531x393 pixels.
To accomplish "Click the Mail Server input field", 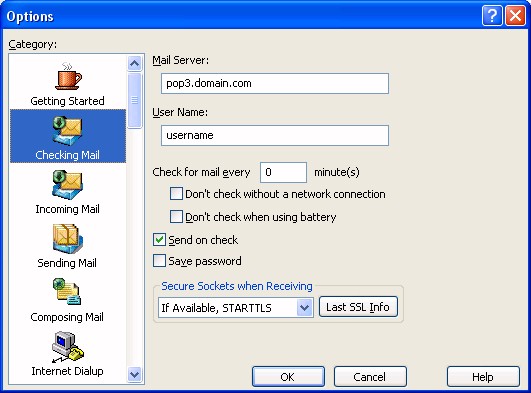I will [x=275, y=83].
